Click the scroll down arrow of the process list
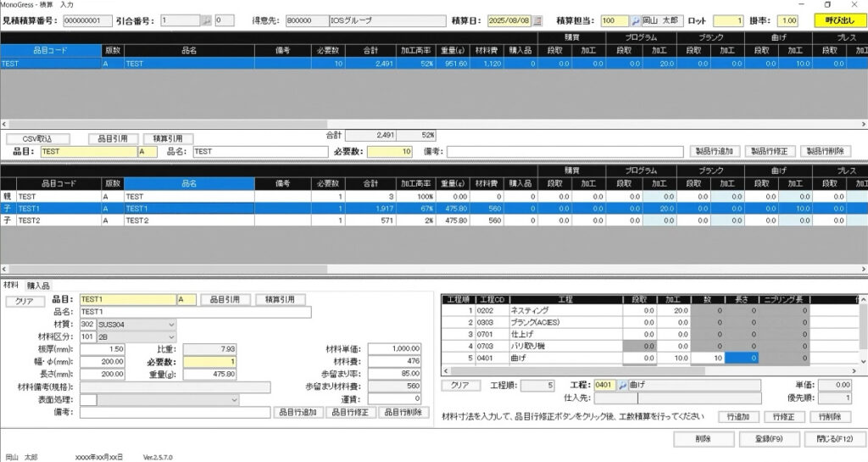The width and height of the screenshot is (868, 462). (864, 361)
